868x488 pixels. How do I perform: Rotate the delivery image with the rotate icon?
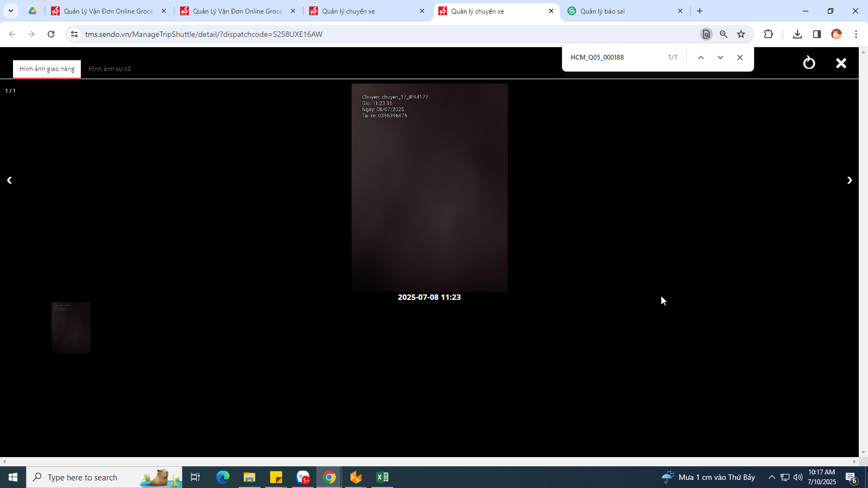809,63
